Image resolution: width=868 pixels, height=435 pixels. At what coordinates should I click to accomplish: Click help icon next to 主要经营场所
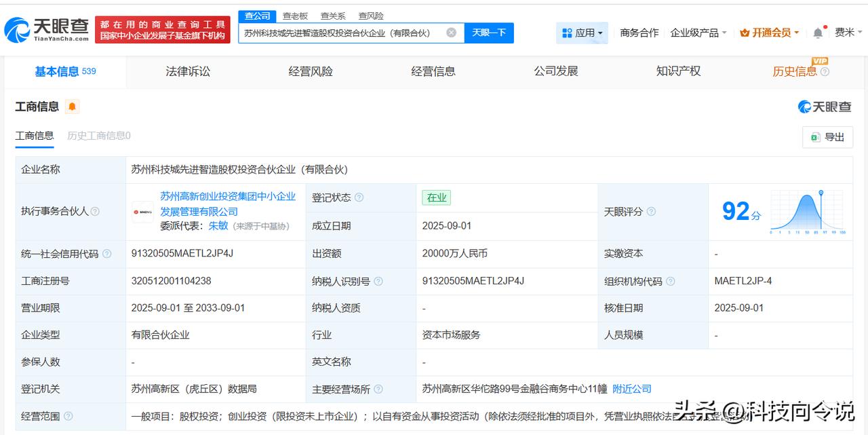point(378,389)
